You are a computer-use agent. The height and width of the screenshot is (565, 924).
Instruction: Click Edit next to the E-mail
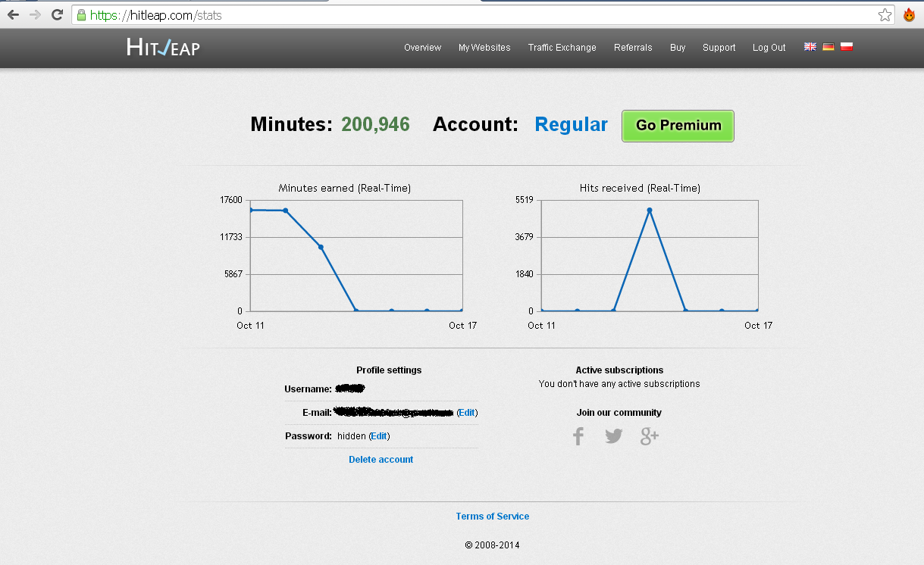(467, 413)
